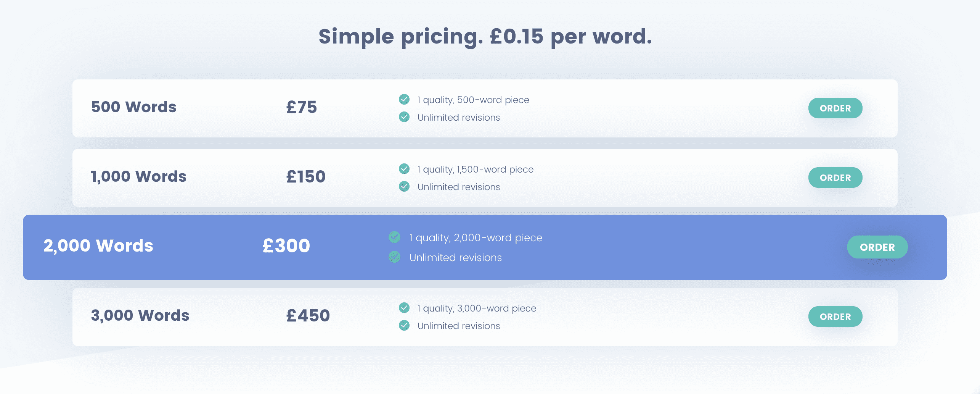This screenshot has width=980, height=394.
Task: Order the 3,000 Words package
Action: pyautogui.click(x=835, y=316)
